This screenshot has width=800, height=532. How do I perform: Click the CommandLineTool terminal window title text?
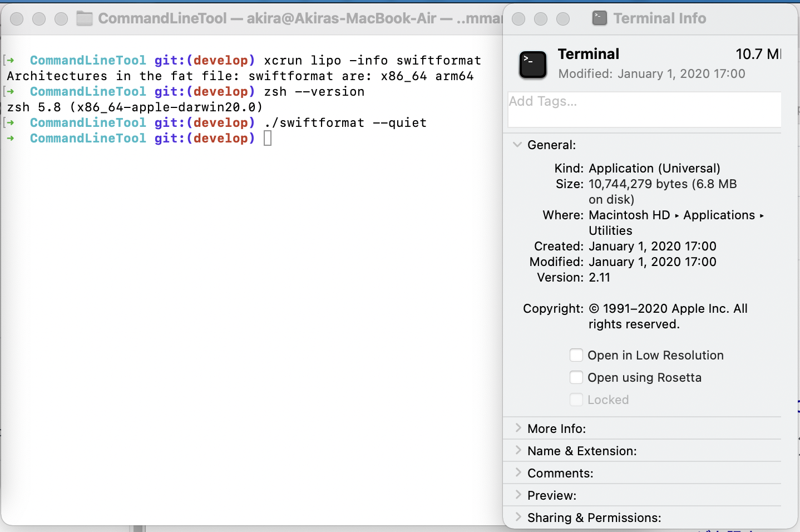(x=300, y=18)
